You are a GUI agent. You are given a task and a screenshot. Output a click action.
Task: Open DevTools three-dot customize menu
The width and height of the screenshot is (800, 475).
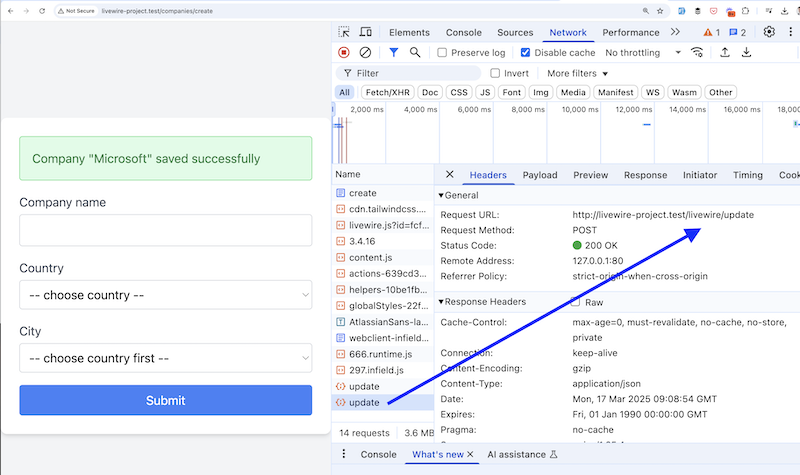click(790, 32)
